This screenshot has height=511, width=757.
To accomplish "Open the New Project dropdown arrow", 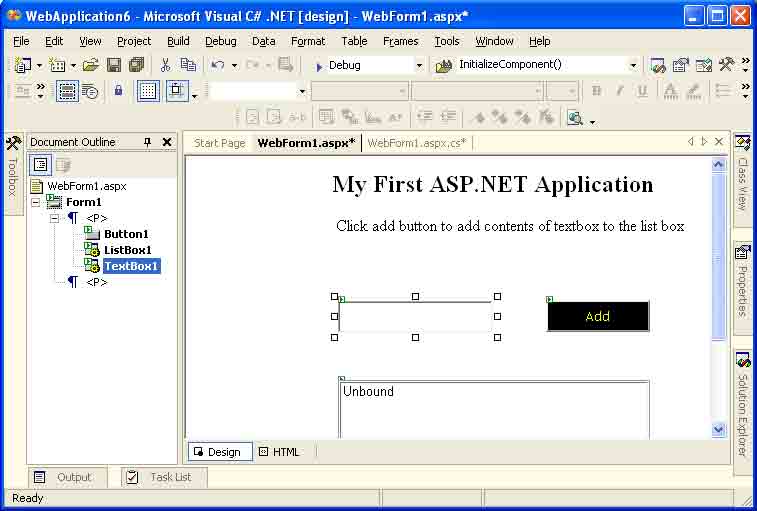I will click(x=39, y=66).
